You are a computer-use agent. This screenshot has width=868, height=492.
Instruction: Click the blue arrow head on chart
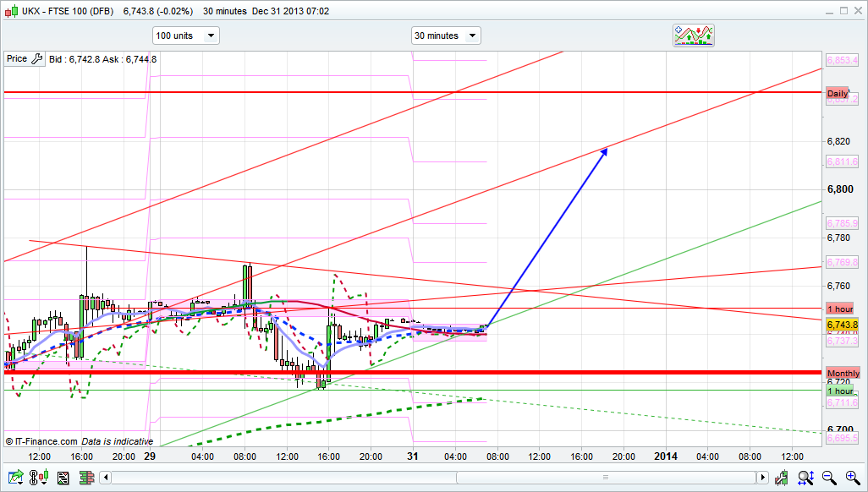coord(605,151)
